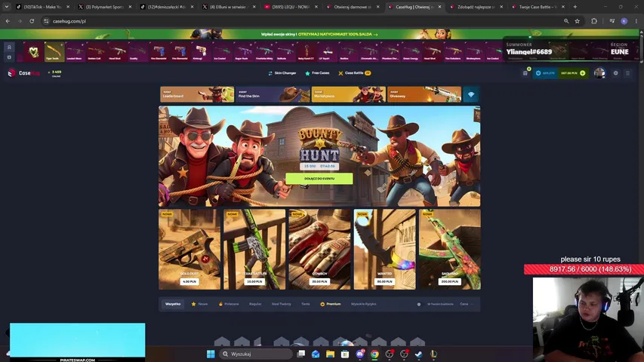Open League of Legends from the taskbar

click(x=433, y=354)
